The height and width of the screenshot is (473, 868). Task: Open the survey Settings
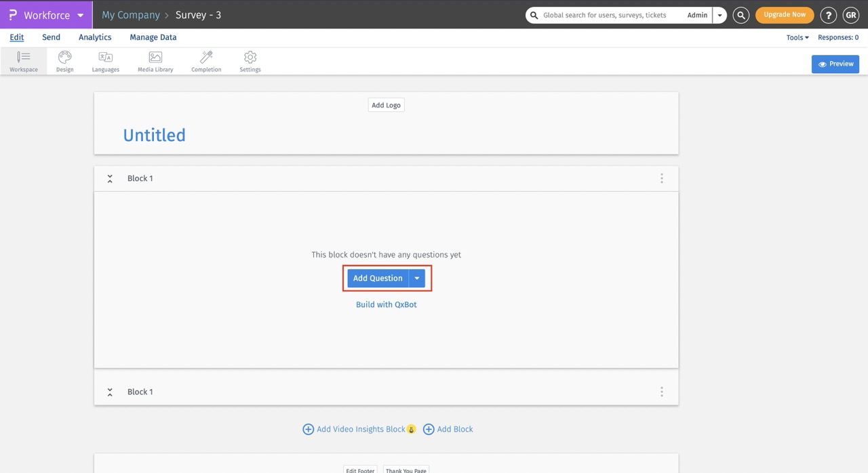point(250,60)
